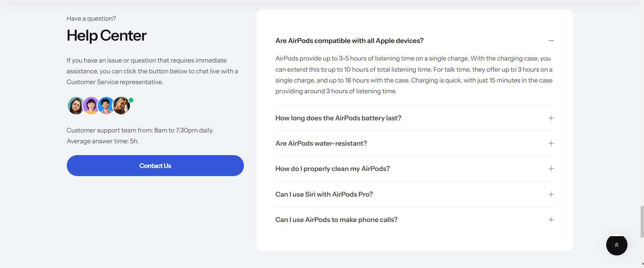Click the green online status dot
The height and width of the screenshot is (268, 644).
click(x=131, y=100)
